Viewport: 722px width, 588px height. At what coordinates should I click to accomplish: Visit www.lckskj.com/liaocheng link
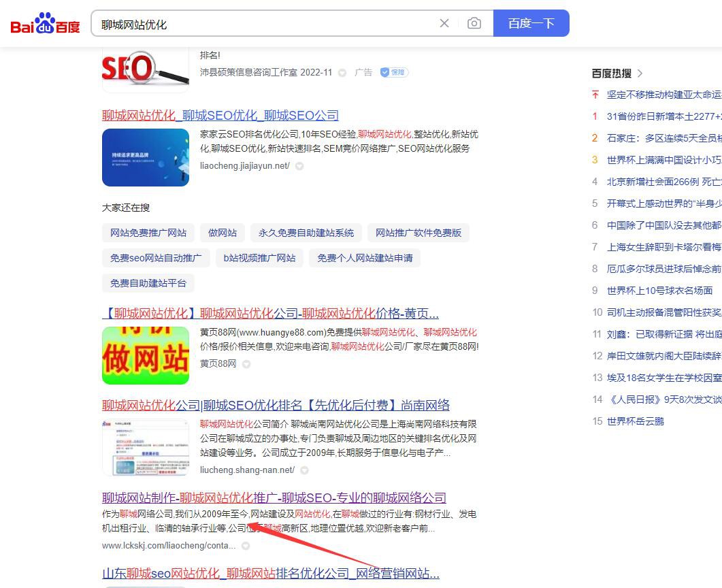(x=169, y=546)
